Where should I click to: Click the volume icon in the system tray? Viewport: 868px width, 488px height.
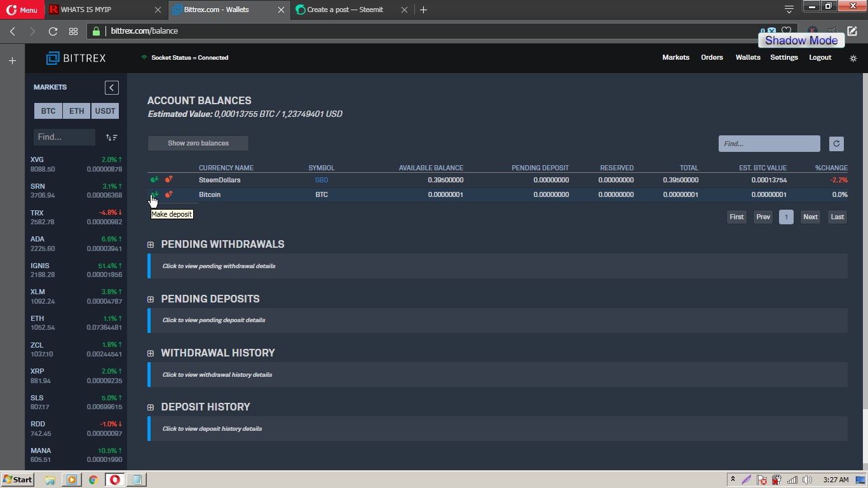coord(807,480)
